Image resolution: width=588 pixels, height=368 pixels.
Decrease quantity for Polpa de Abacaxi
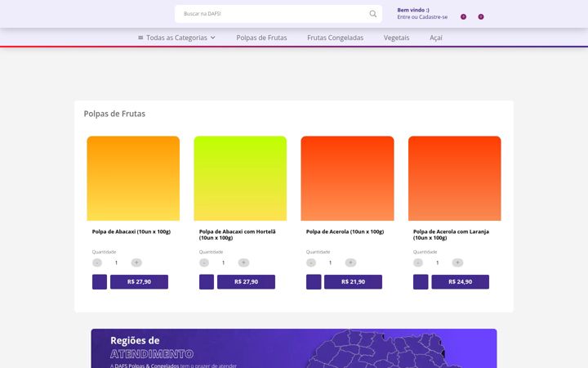(97, 263)
